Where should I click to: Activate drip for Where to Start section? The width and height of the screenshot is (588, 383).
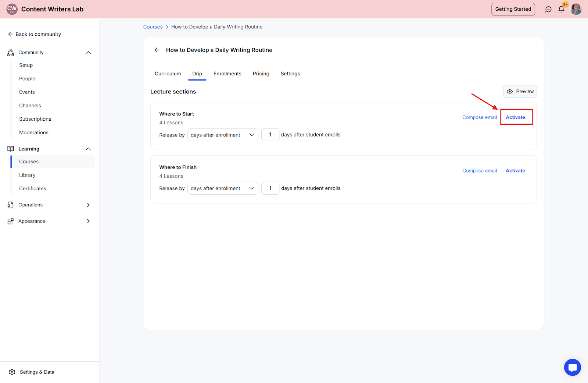click(515, 117)
